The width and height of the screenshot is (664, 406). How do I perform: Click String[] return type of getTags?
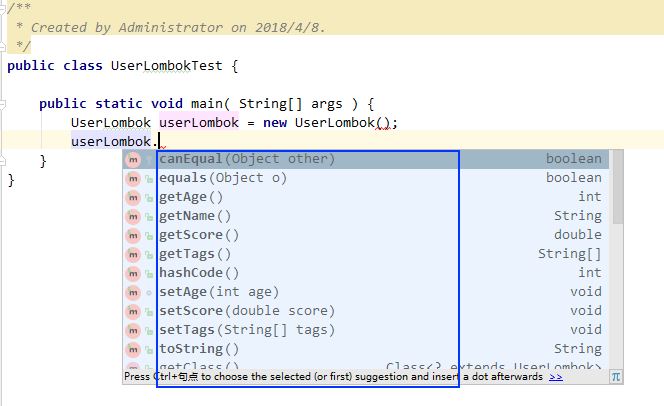tap(570, 254)
